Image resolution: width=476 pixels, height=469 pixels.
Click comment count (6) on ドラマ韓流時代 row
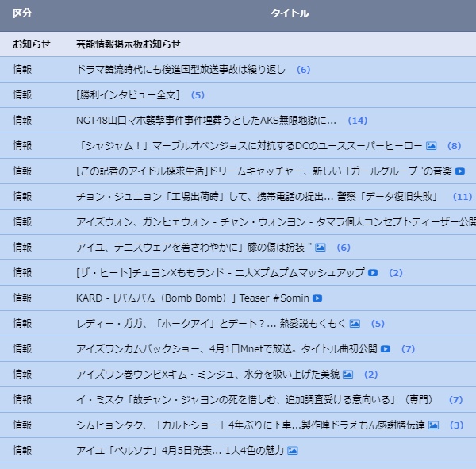coord(304,70)
